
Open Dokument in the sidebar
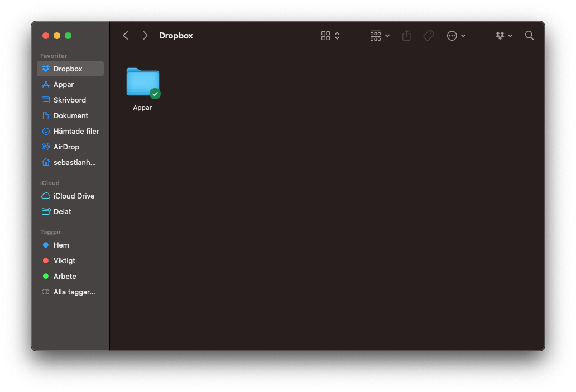point(70,115)
